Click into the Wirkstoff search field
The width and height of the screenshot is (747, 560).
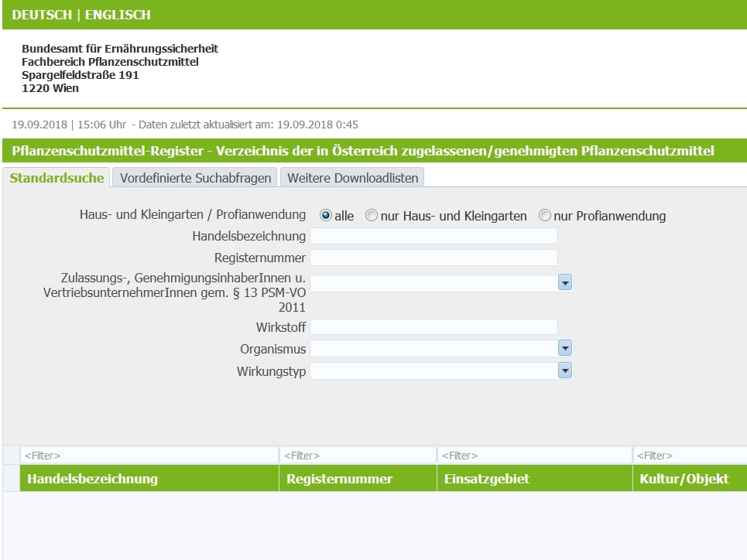point(433,327)
